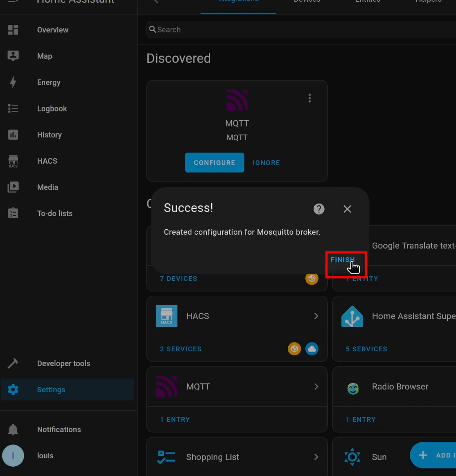Click the 'Created configuration for Mosquitto broker.' message
This screenshot has height=476, width=456.
click(x=242, y=232)
